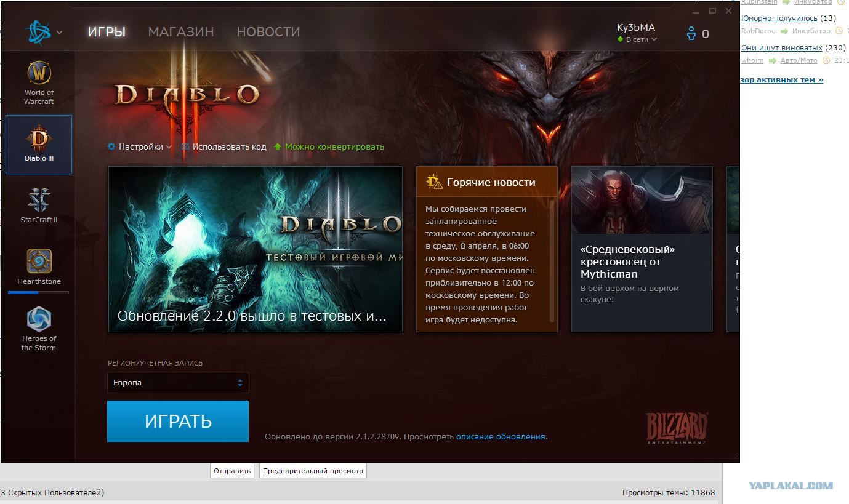The image size is (849, 504).
Task: Close the Battle.net window
Action: [x=729, y=11]
